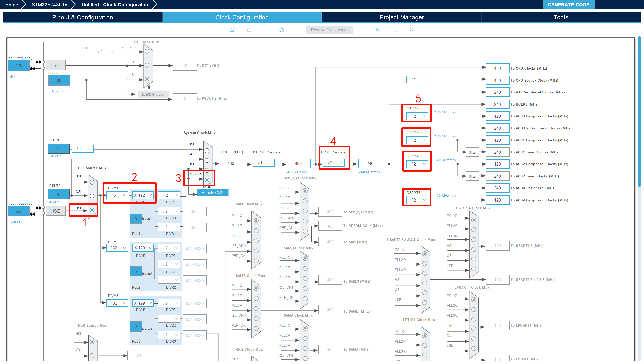Open the DIVM1 /5 dropdown
This screenshot has height=364, width=644.
tap(117, 195)
